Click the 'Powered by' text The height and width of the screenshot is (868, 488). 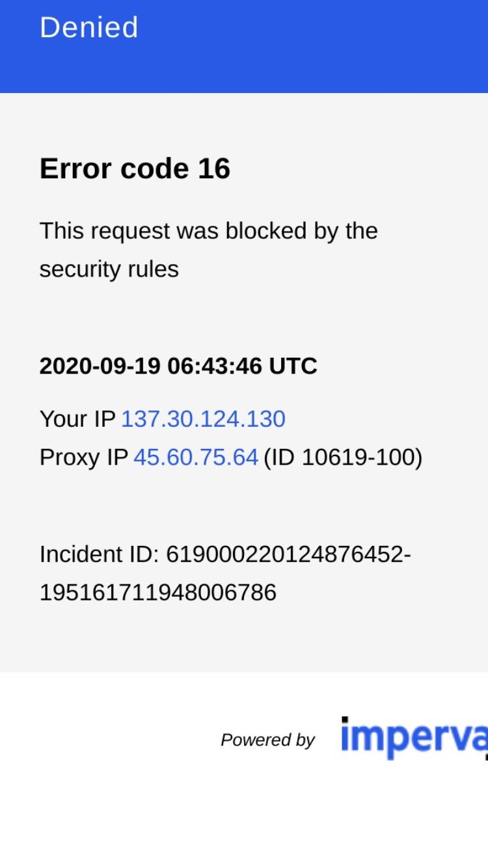267,740
